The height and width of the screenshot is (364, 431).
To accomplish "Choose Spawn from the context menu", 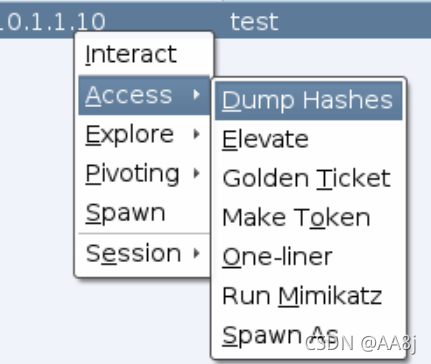I will point(144,213).
